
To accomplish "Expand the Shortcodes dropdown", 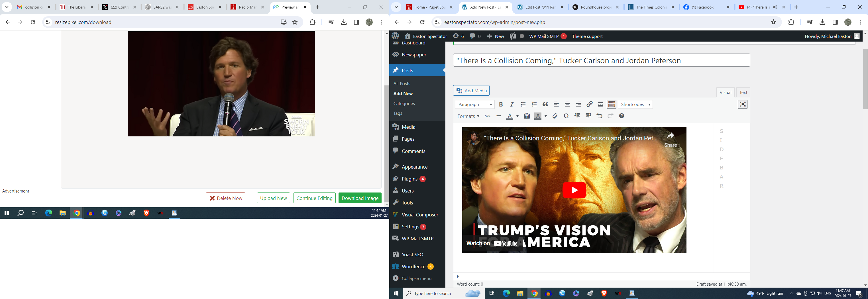I will (x=635, y=105).
